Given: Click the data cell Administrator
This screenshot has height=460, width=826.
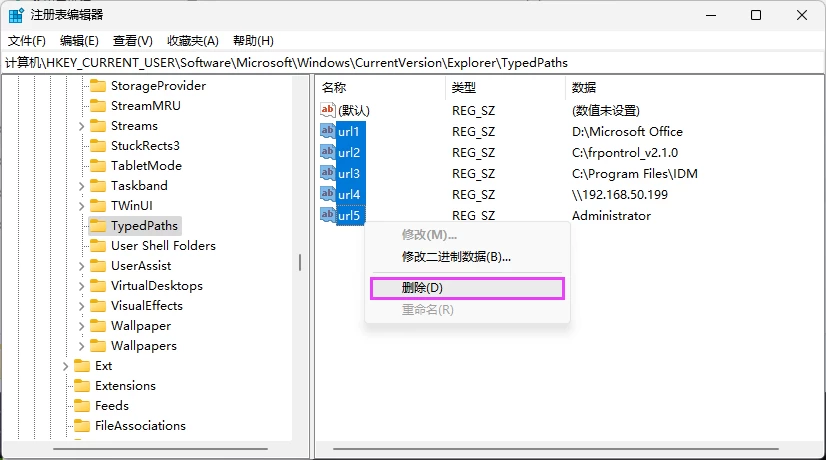Looking at the screenshot, I should coord(612,216).
